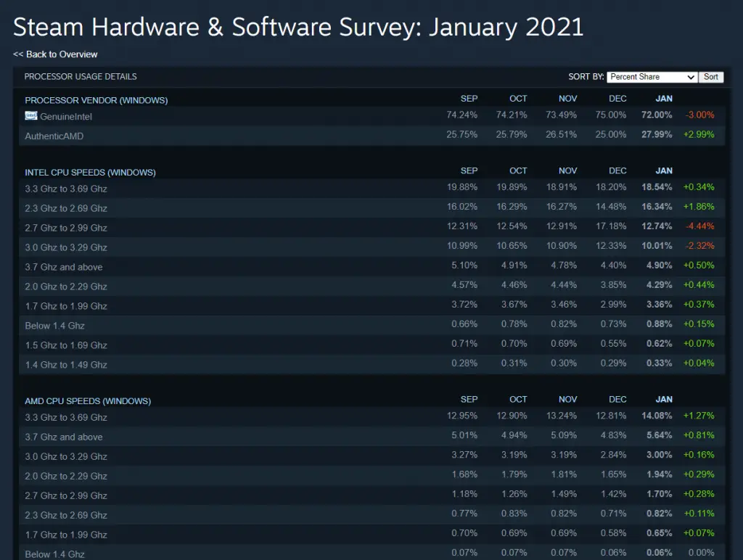Select AMD 2.7 Ghz to 2.99 Ghz row

click(x=372, y=495)
